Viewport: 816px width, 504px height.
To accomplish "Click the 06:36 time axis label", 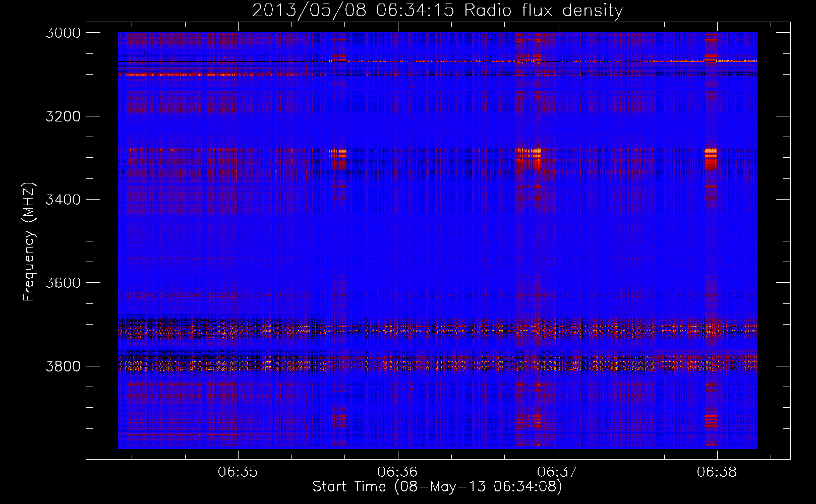I will (397, 472).
